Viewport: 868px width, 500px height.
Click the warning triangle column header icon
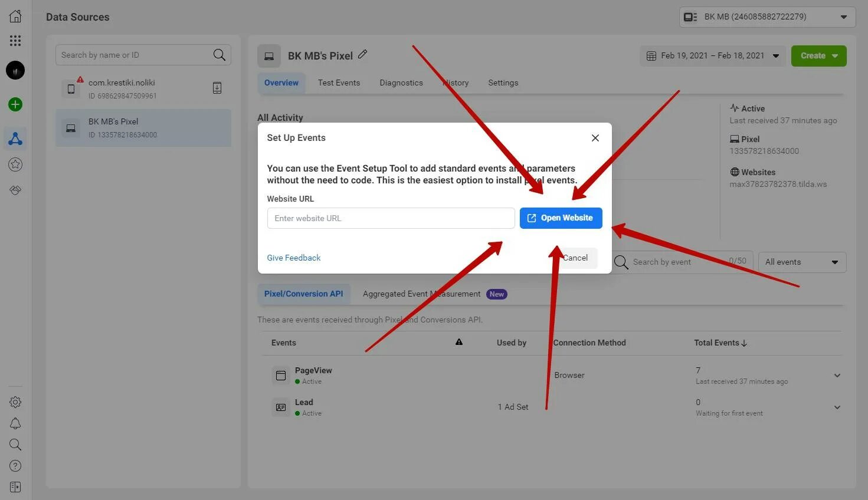[459, 342]
